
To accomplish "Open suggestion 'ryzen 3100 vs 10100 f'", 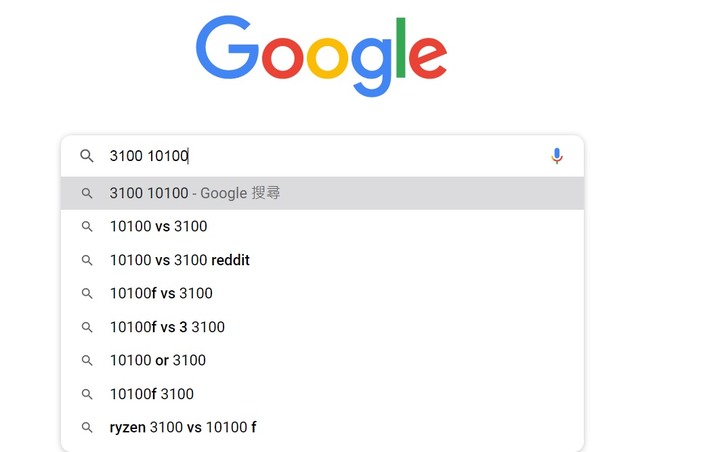I will [322, 428].
